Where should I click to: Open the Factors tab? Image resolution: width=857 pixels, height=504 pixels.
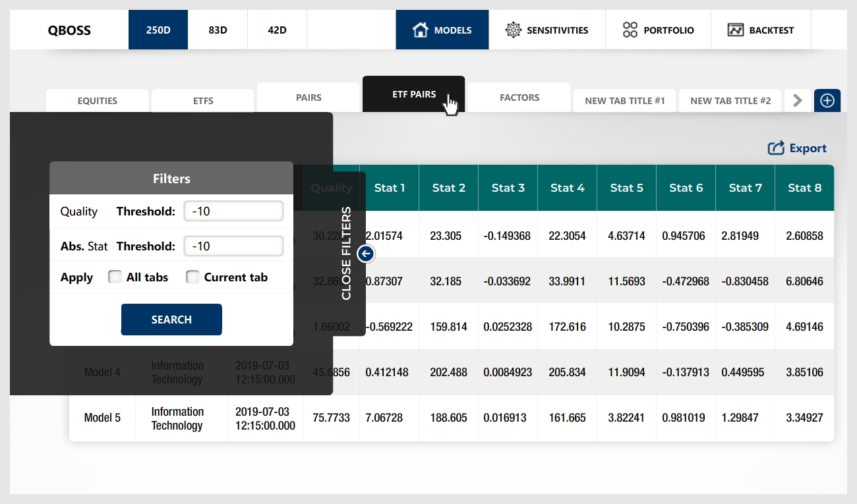pyautogui.click(x=519, y=98)
